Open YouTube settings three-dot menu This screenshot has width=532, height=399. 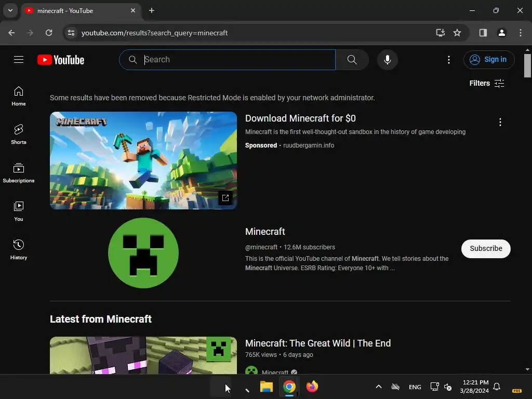[449, 60]
